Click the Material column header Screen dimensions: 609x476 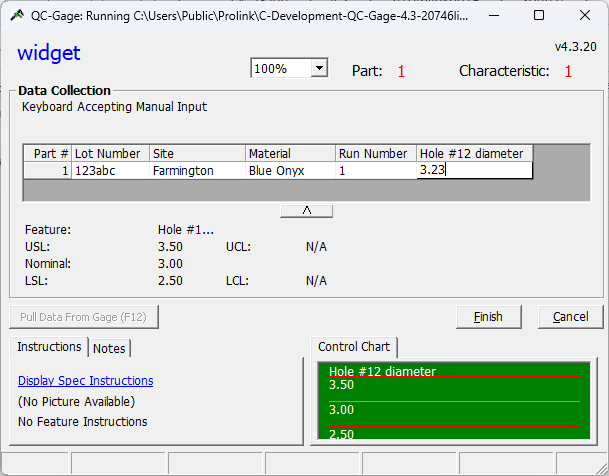point(291,153)
